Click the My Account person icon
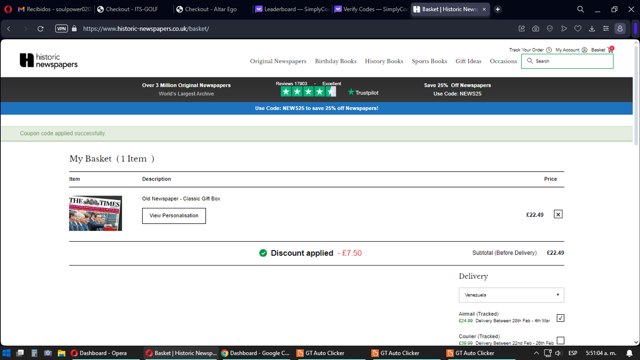The image size is (640, 360). click(584, 50)
